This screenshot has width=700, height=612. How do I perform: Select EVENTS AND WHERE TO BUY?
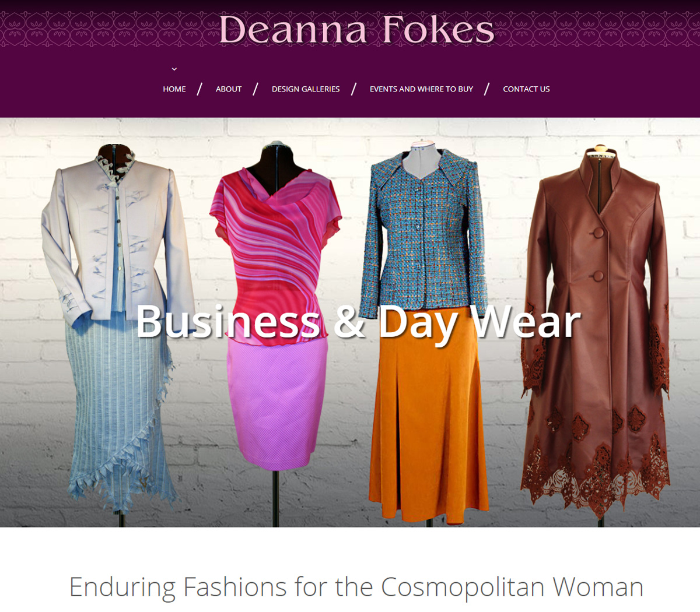click(421, 89)
